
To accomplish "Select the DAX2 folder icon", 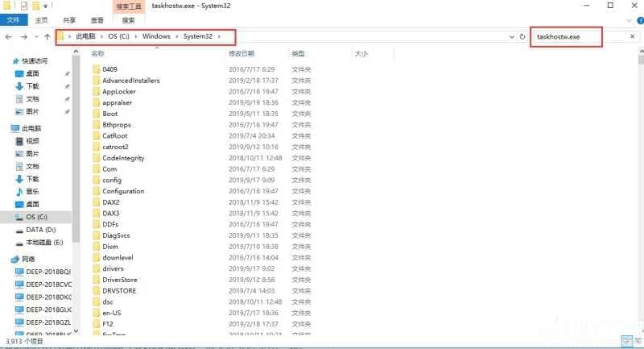I will [96, 202].
